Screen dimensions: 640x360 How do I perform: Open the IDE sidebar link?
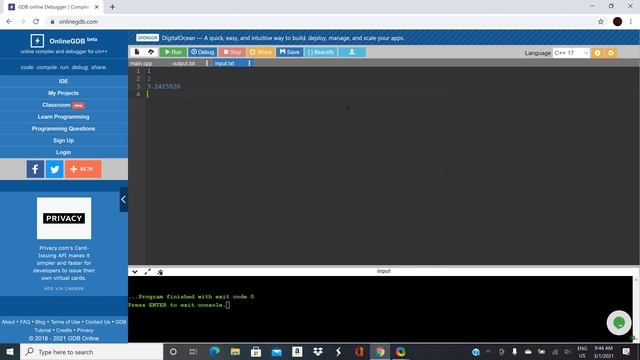[63, 81]
